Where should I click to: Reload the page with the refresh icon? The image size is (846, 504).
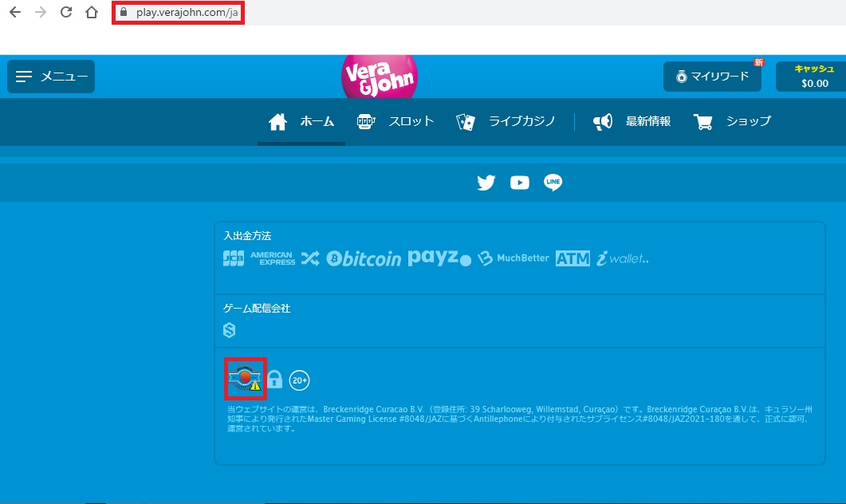pyautogui.click(x=66, y=12)
